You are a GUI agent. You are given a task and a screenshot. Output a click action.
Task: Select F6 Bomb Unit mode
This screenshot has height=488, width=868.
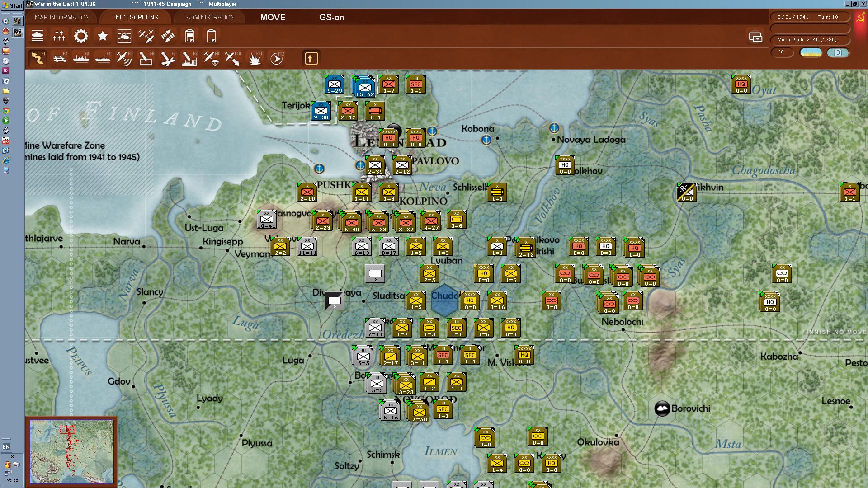coord(146,58)
